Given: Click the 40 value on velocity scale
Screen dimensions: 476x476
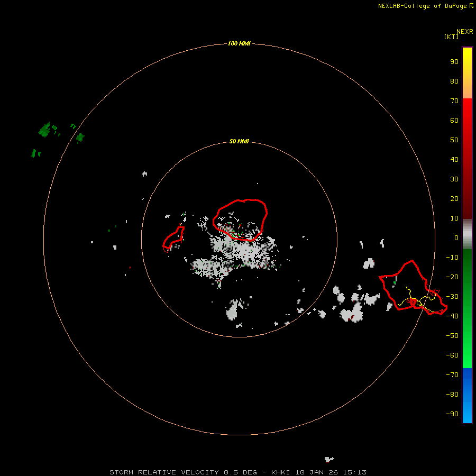Looking at the screenshot, I should point(454,160).
